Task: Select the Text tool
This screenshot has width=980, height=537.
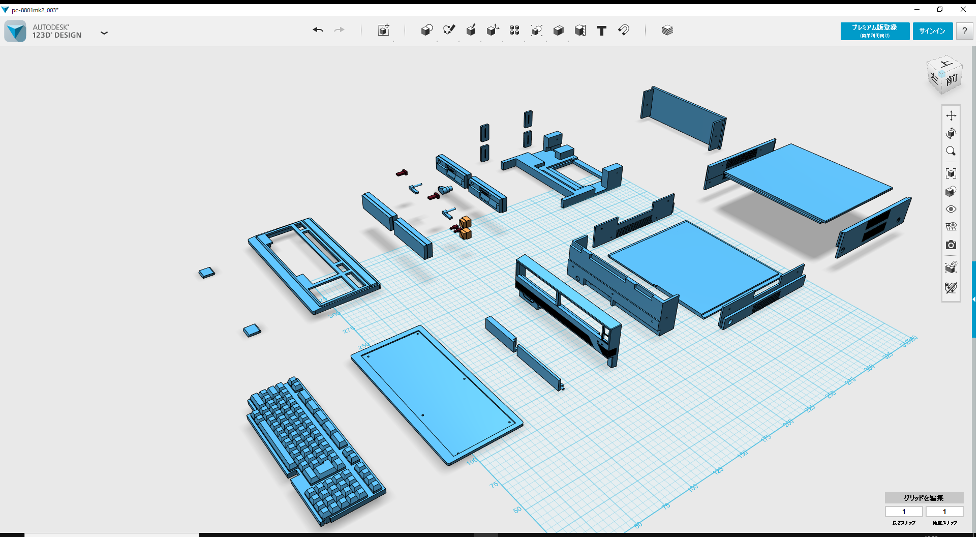Action: (602, 31)
